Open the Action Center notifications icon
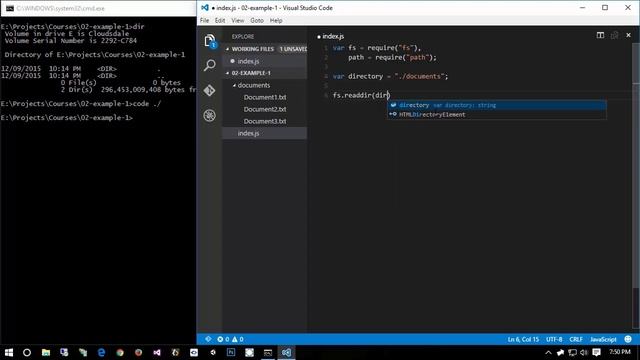 pyautogui.click(x=596, y=352)
